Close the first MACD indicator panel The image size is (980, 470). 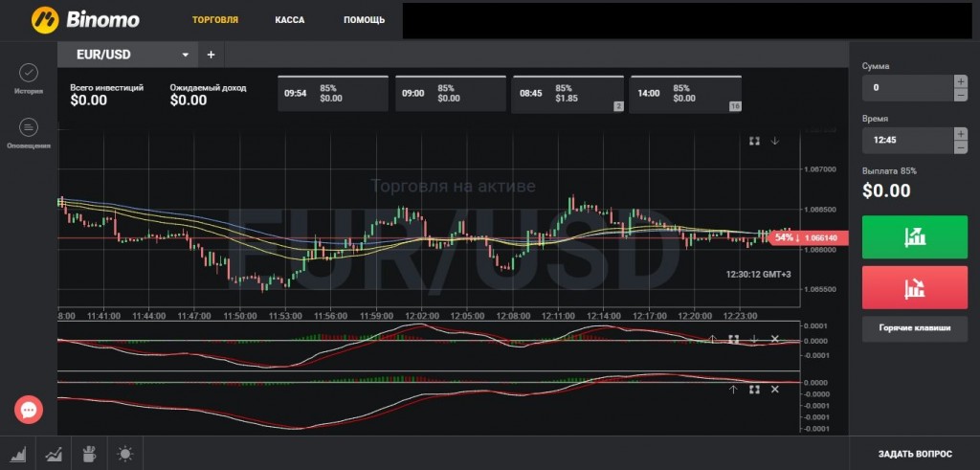[774, 340]
